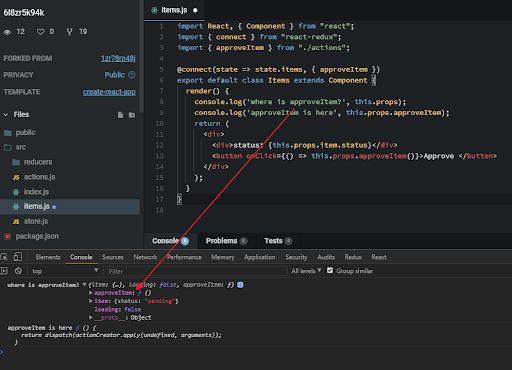Expand the item: {status} entry

click(x=90, y=301)
